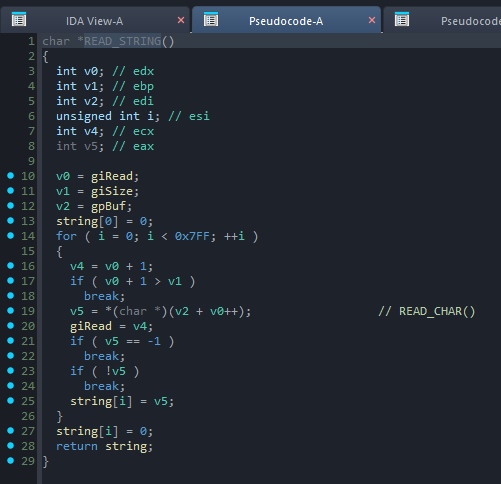Toggle breakpoint dot on line 21
501x484 pixels.
click(x=10, y=340)
